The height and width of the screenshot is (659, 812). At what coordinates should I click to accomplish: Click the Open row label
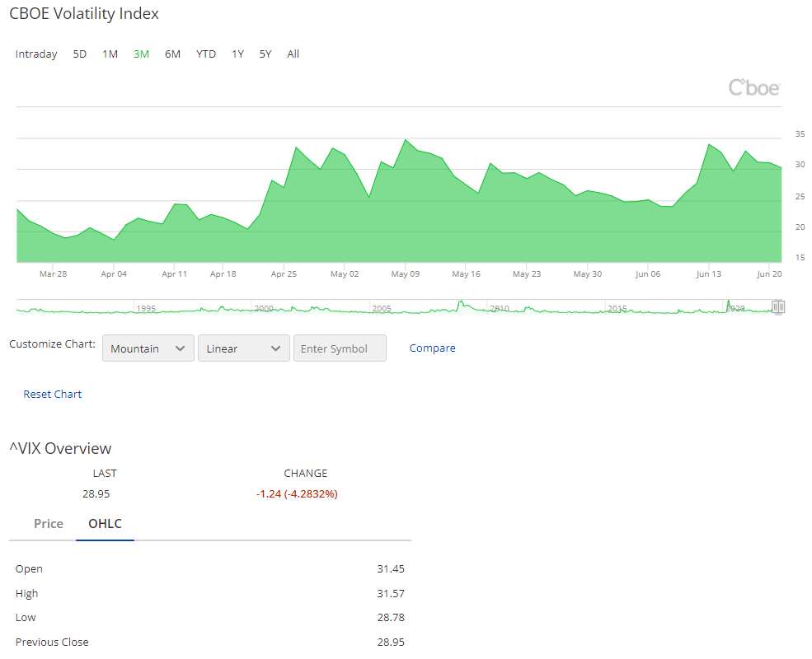point(29,569)
